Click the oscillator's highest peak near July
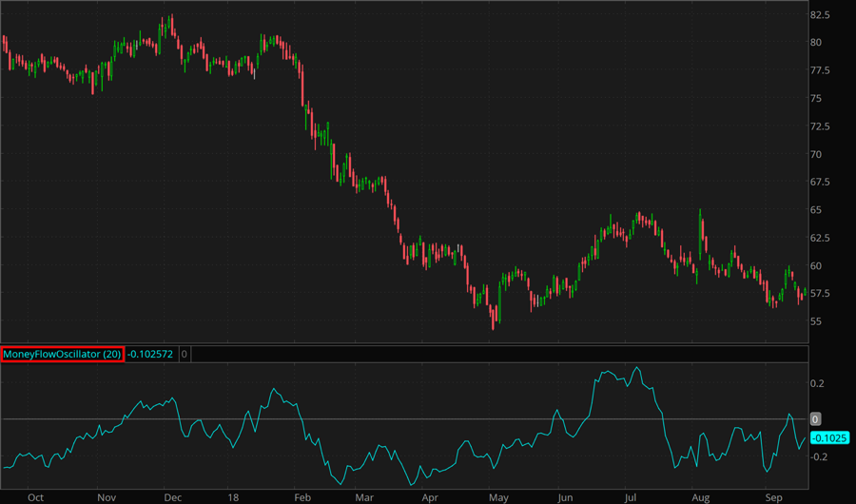The width and height of the screenshot is (856, 504). pyautogui.click(x=636, y=368)
